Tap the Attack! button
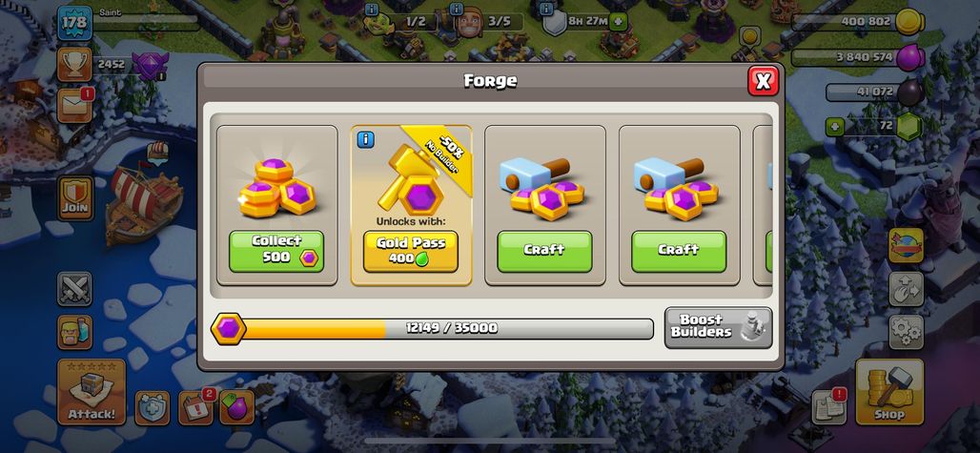Image resolution: width=980 pixels, height=453 pixels. pos(92,392)
